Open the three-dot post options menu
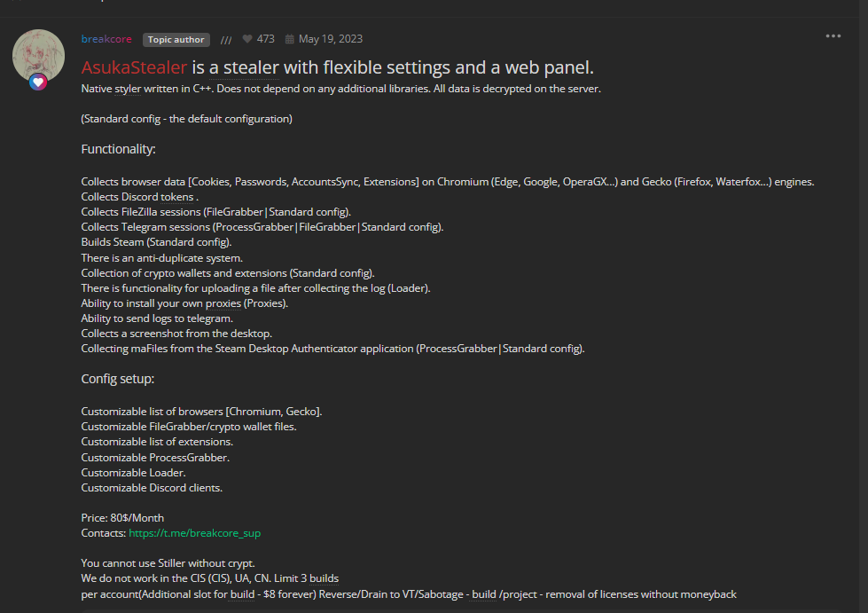868x613 pixels. tap(833, 36)
